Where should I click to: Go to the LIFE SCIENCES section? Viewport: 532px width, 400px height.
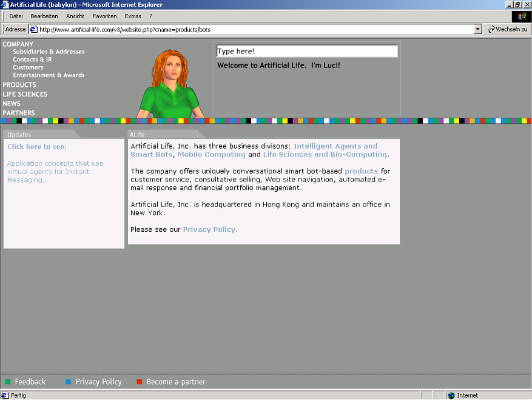click(25, 95)
